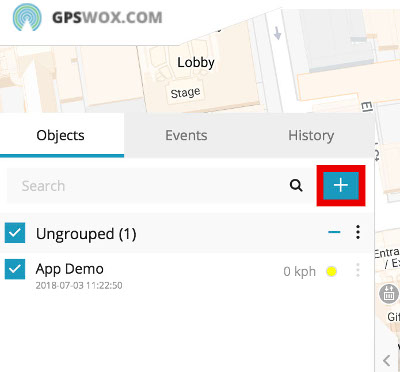Viewport: 400px width, 372px height.
Task: Collapse the Ungrouped group with minus
Action: 334,232
